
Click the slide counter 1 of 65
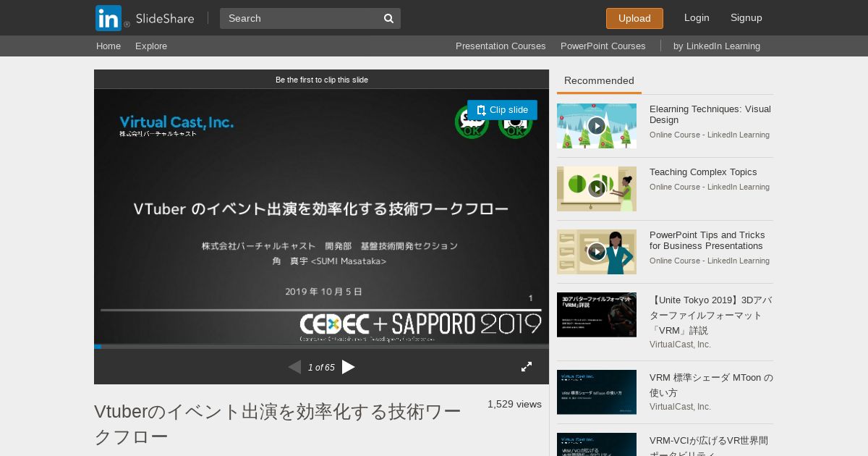[x=321, y=368]
